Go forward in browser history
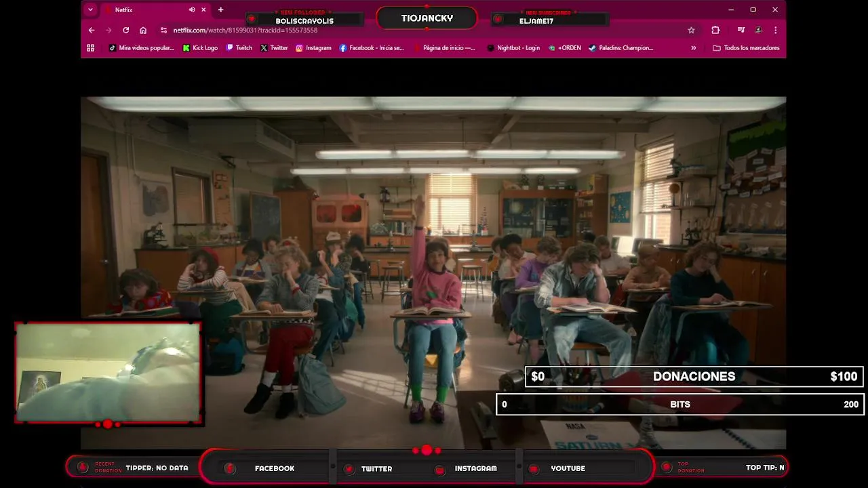 (x=108, y=30)
